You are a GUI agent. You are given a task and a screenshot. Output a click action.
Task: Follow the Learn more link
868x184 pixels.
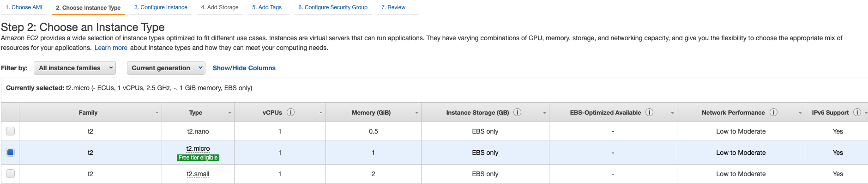point(111,48)
